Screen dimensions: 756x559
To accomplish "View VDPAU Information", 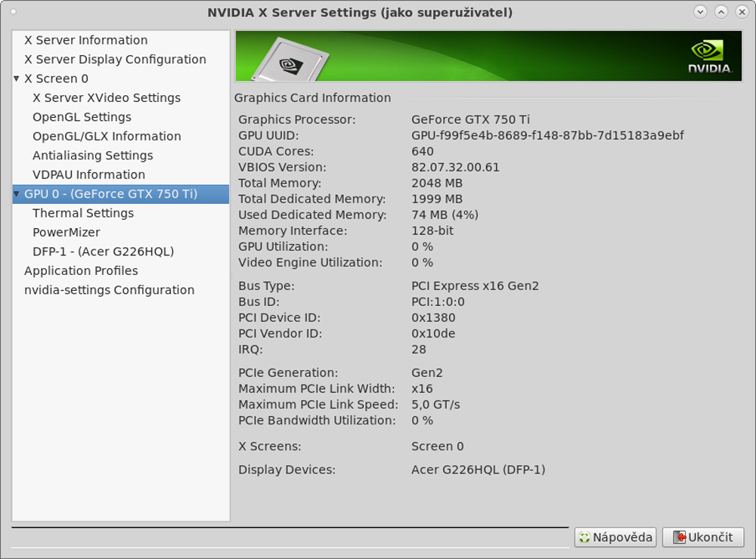I will (x=88, y=175).
